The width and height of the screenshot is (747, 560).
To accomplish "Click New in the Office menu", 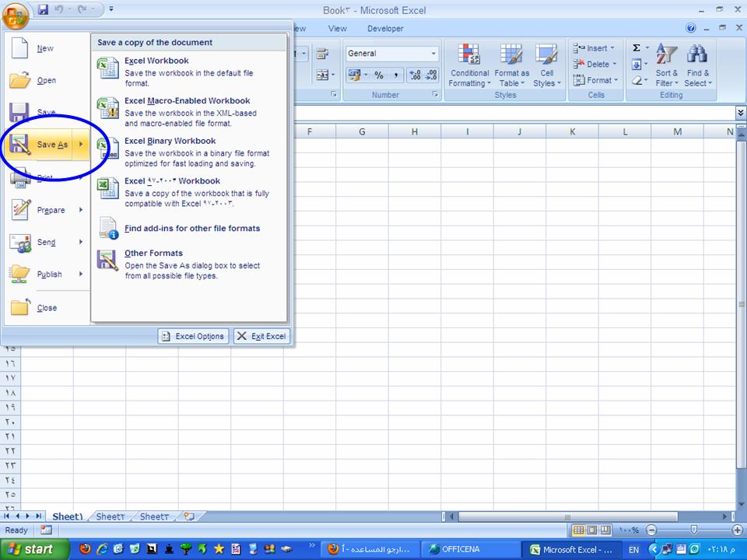I will coord(47,48).
